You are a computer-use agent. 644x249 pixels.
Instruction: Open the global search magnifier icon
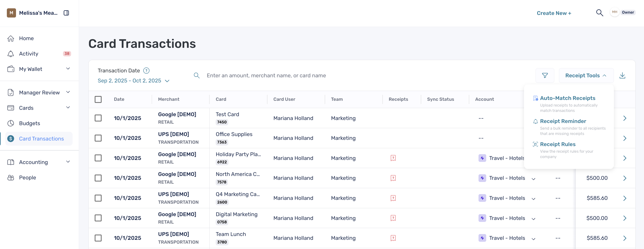click(600, 13)
